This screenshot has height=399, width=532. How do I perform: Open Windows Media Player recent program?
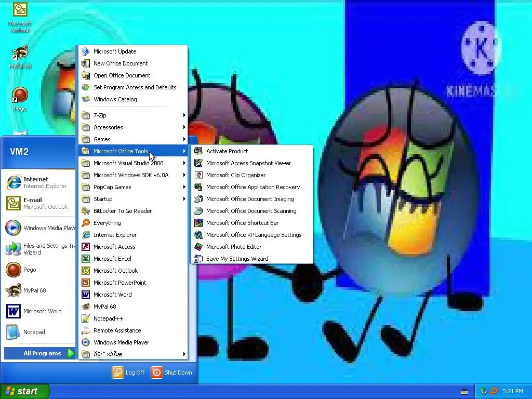39,228
